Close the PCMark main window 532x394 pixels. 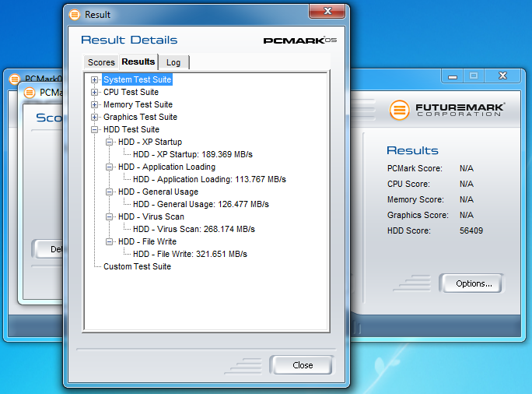(502, 76)
